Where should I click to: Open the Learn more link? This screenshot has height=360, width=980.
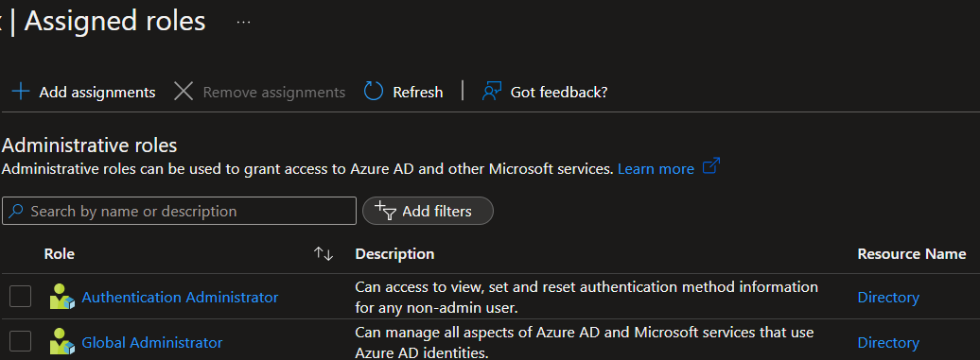click(656, 169)
